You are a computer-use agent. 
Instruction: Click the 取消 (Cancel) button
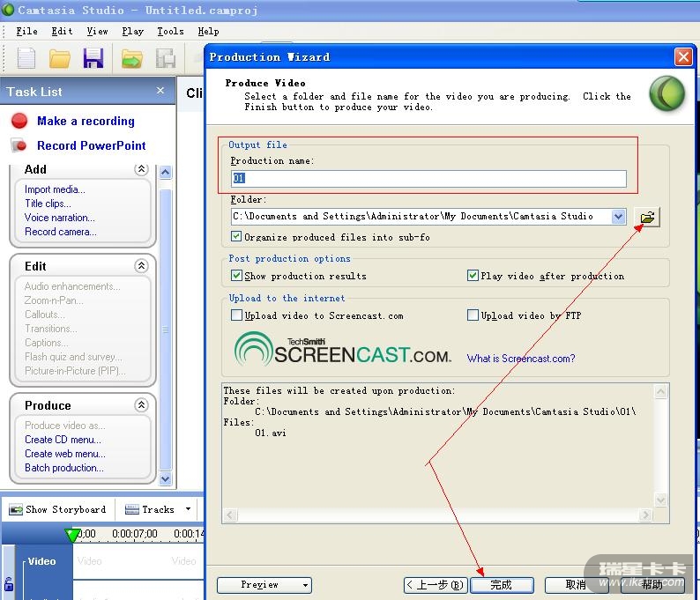[576, 585]
